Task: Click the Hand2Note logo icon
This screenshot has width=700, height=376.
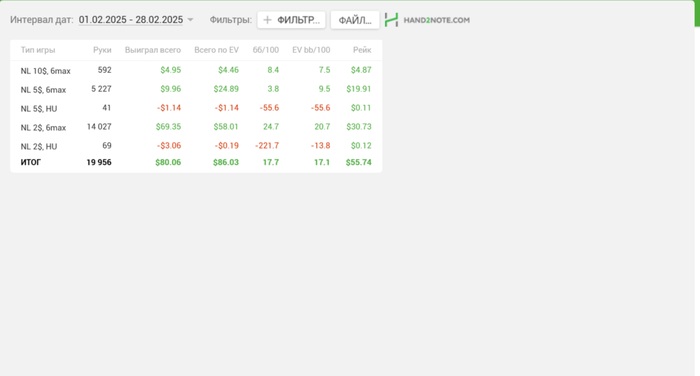Action: pyautogui.click(x=392, y=20)
